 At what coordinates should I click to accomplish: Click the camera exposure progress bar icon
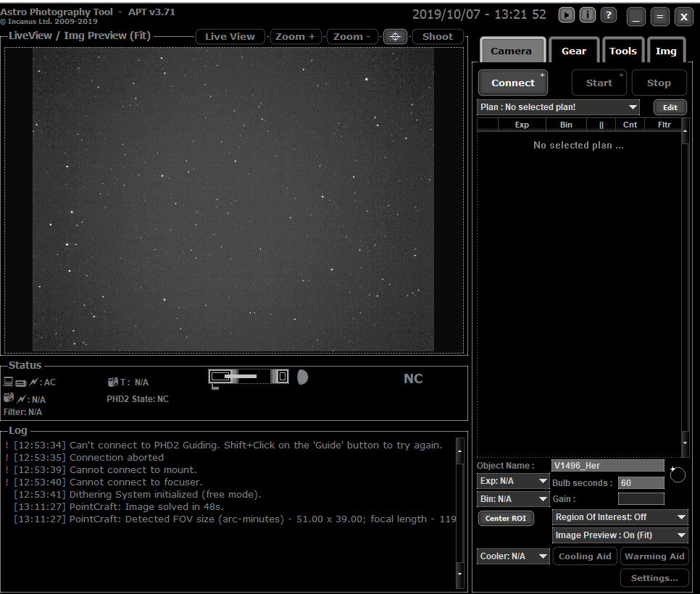(249, 377)
